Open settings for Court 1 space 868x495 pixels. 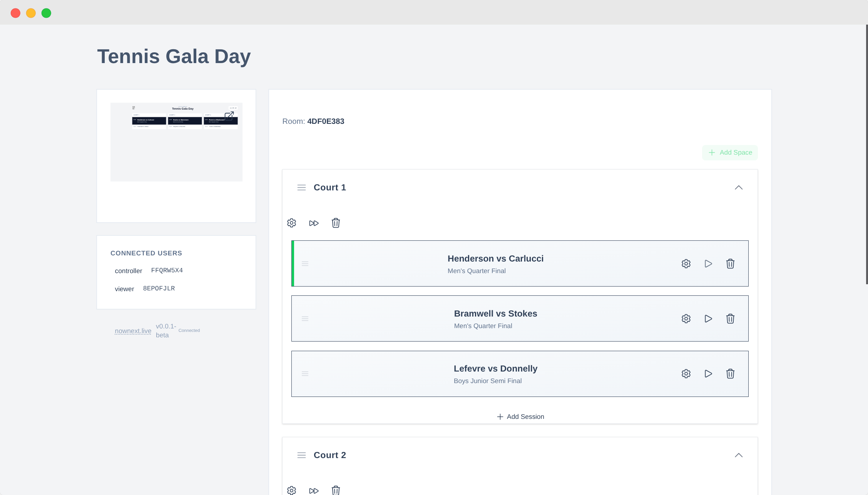(x=291, y=223)
